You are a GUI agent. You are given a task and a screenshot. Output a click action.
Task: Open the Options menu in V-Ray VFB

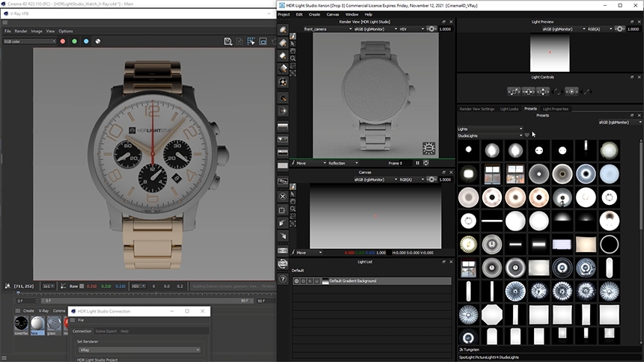point(66,31)
